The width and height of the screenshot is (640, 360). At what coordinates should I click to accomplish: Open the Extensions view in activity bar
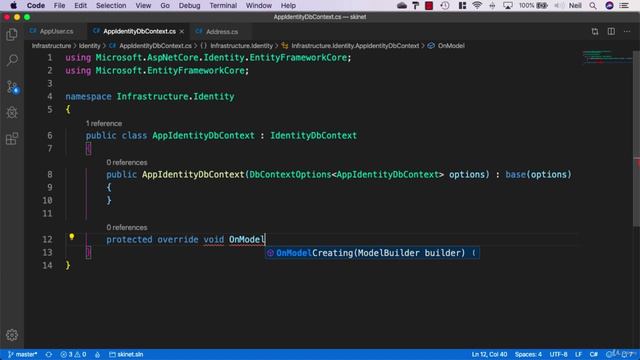[x=12, y=139]
